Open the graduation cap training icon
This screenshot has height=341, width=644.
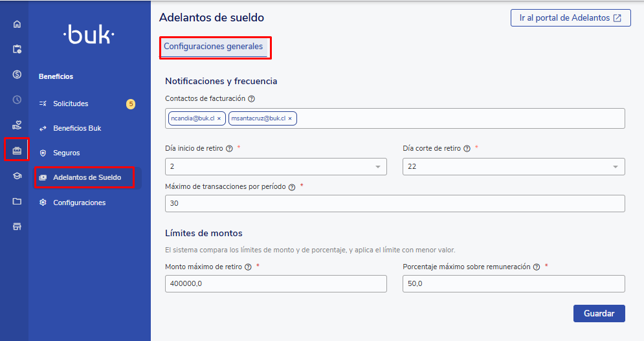pyautogui.click(x=17, y=176)
